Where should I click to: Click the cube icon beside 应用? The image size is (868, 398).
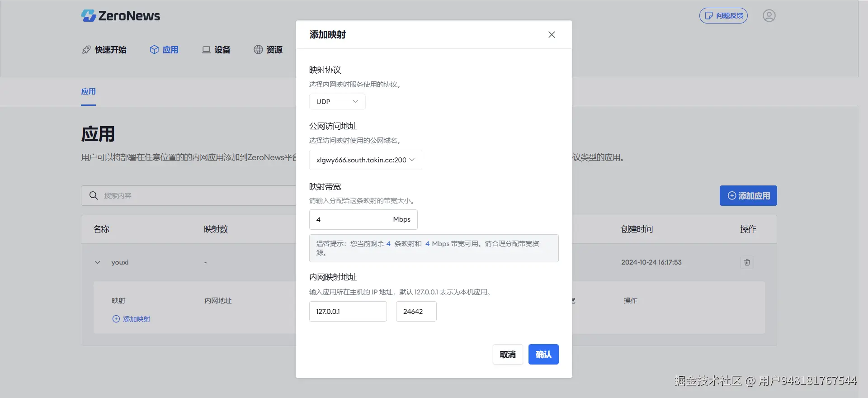pyautogui.click(x=154, y=50)
